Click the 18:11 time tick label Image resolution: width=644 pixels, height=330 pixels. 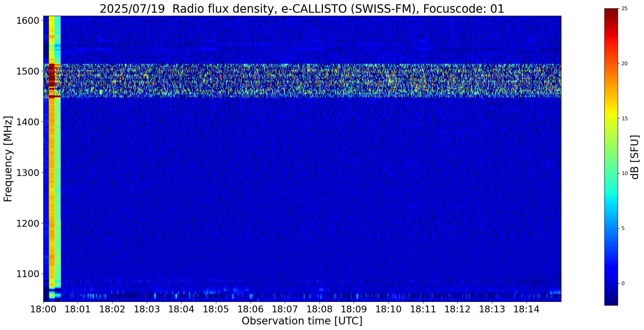(423, 309)
